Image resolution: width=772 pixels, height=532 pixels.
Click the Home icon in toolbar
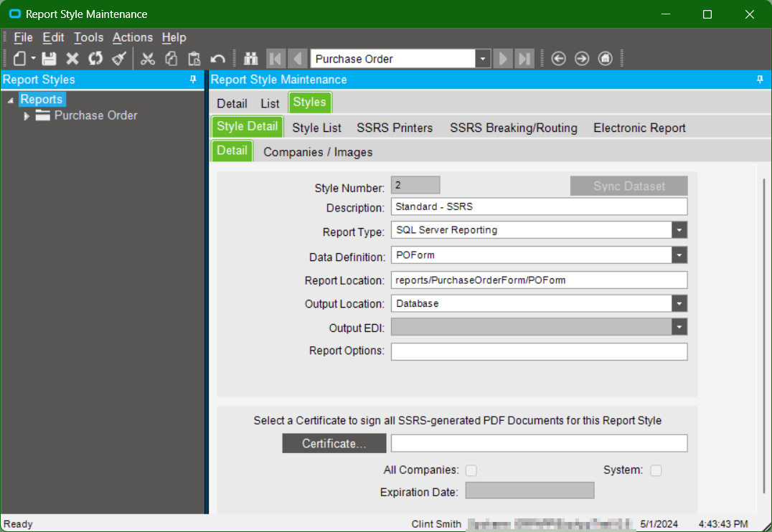pos(605,59)
